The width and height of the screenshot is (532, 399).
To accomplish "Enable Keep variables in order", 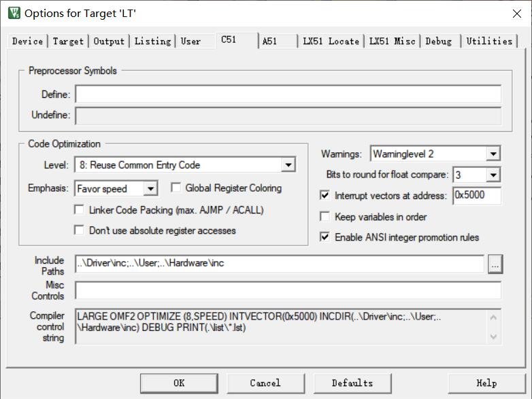I will click(x=325, y=216).
